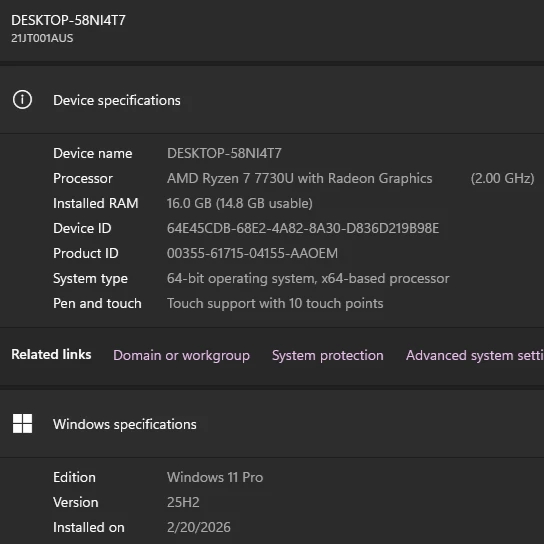The height and width of the screenshot is (544, 544).
Task: Click the Version label
Action: 76,502
